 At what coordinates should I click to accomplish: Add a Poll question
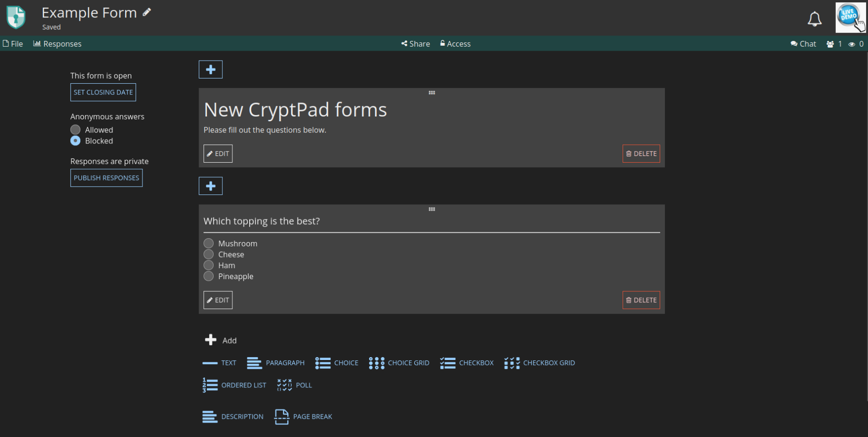coord(294,385)
